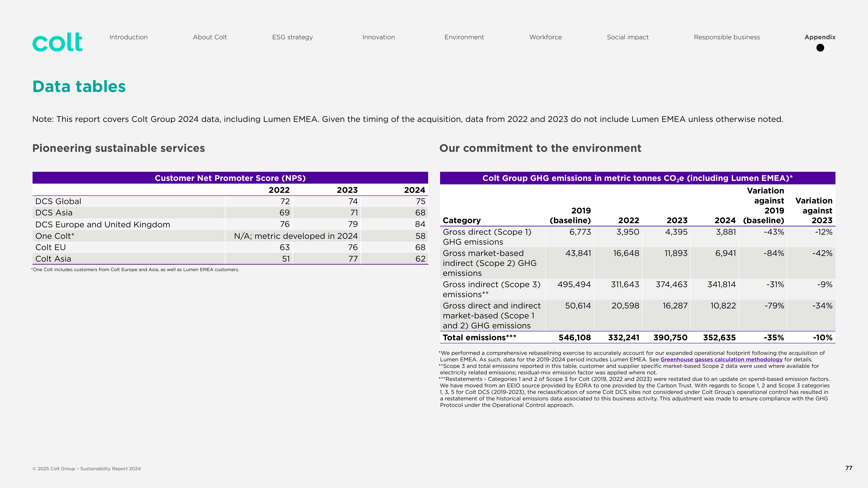Screen dimensions: 868x488
Task: Select the N/A; metric developed in 2024 cell
Action: (x=296, y=236)
